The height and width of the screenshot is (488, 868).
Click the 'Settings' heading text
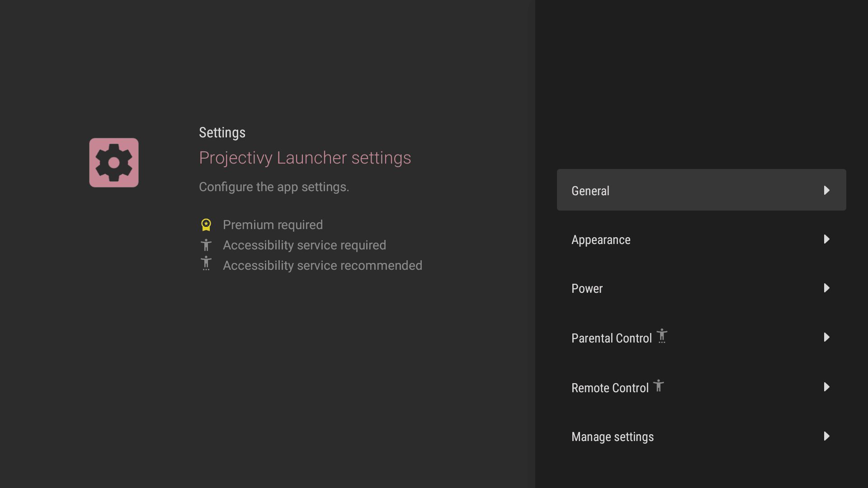[222, 132]
